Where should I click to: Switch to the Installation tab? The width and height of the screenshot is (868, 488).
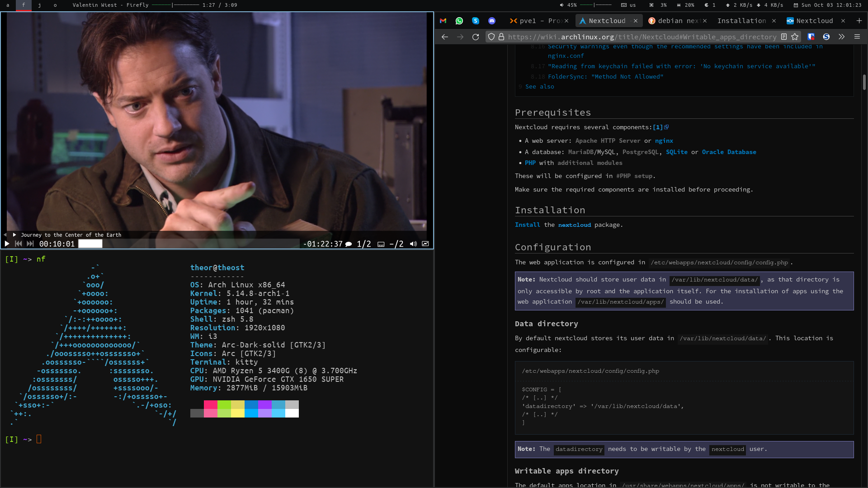coord(741,21)
